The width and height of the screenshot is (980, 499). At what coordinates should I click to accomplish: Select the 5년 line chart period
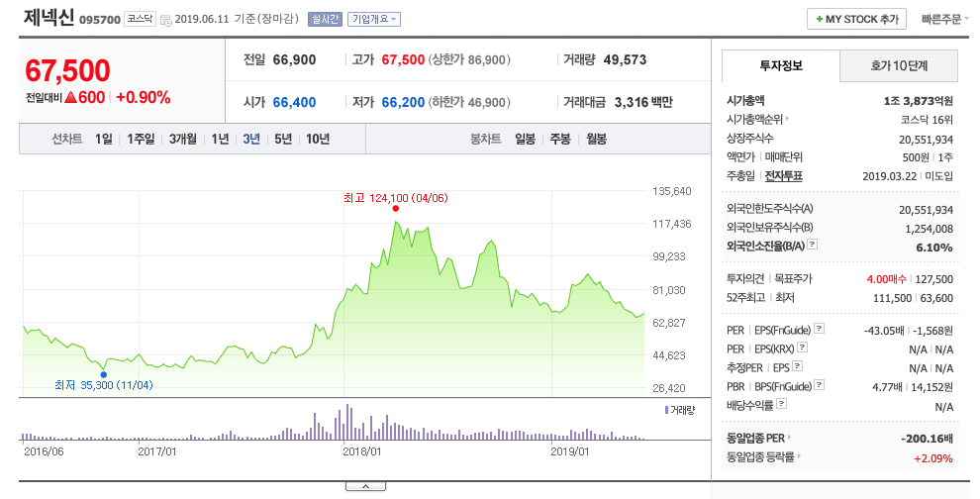click(x=283, y=139)
